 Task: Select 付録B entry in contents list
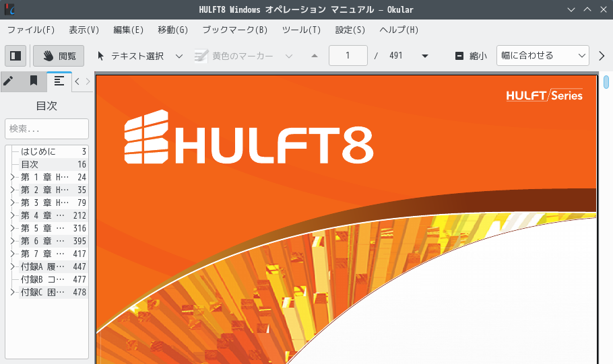[42, 279]
